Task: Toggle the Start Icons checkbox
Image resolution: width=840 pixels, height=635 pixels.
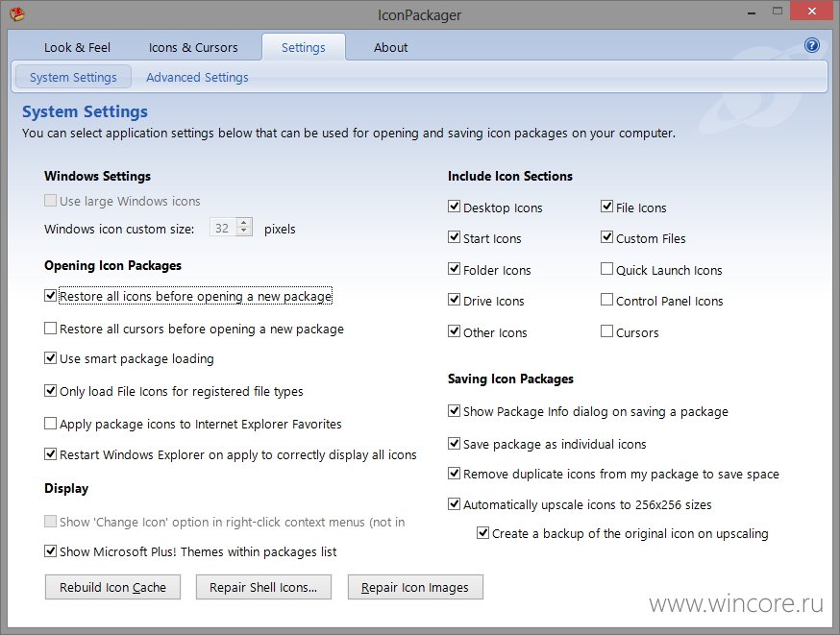Action: (x=454, y=237)
